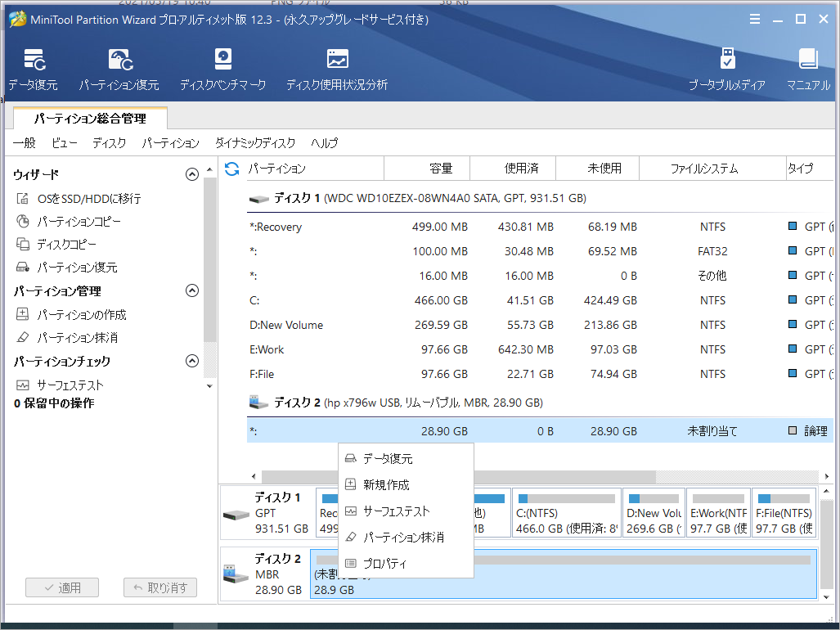Collapse the ウィザード section
The width and height of the screenshot is (840, 630).
(x=192, y=173)
